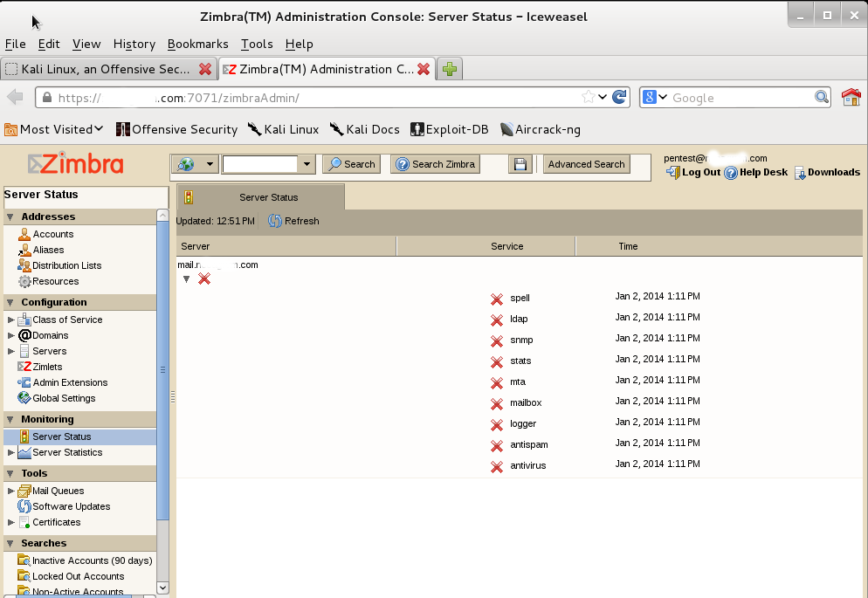The width and height of the screenshot is (868, 598).
Task: Click the Downloads icon in the header
Action: pyautogui.click(x=800, y=173)
